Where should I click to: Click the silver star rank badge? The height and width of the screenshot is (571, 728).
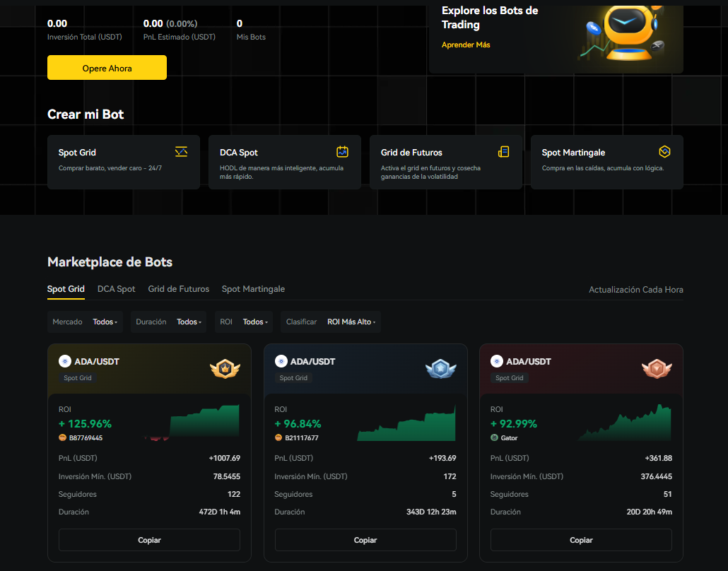(440, 369)
